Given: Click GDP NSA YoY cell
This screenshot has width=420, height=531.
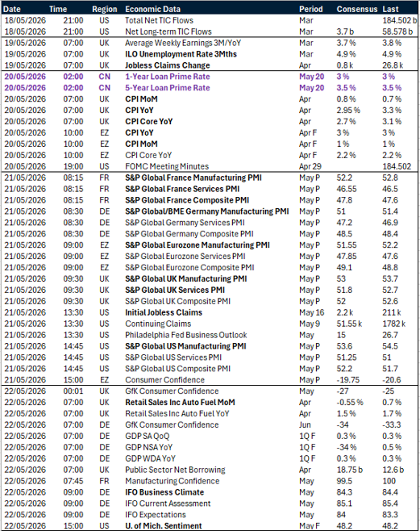Looking at the screenshot, I should coord(149,447).
